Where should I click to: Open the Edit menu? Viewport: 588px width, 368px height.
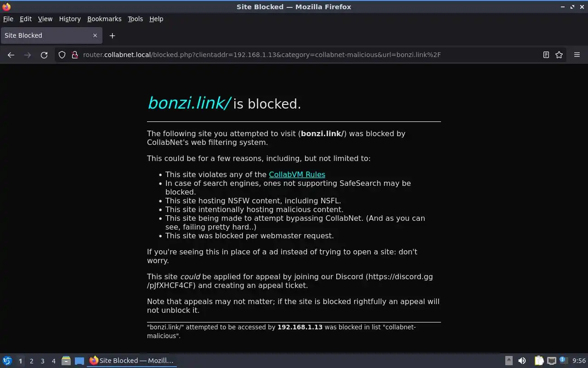26,19
